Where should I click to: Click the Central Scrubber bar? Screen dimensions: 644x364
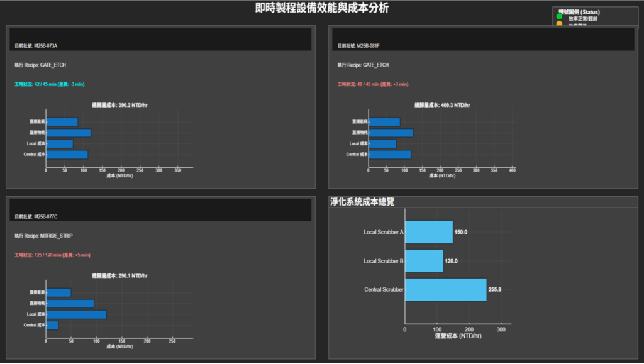pyautogui.click(x=445, y=290)
